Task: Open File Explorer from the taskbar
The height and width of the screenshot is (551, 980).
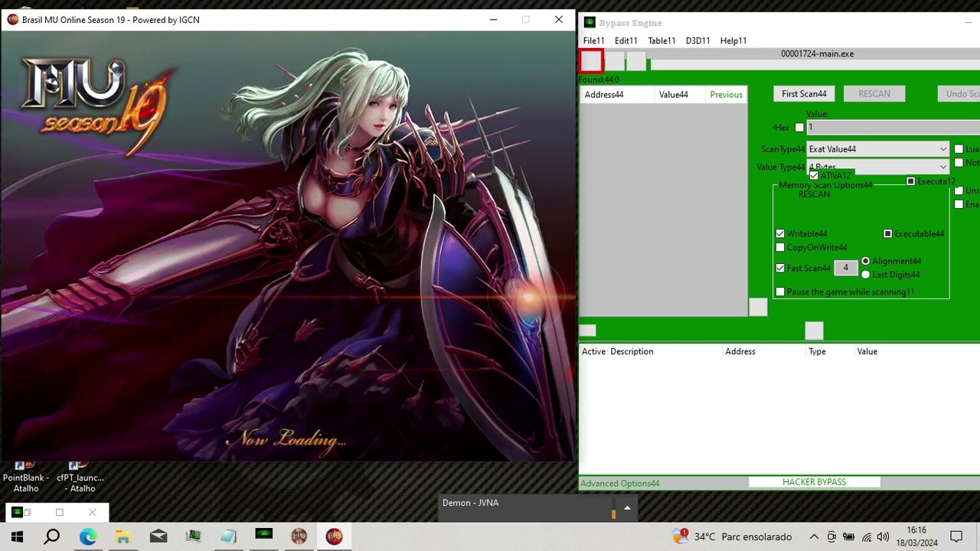Action: tap(122, 536)
